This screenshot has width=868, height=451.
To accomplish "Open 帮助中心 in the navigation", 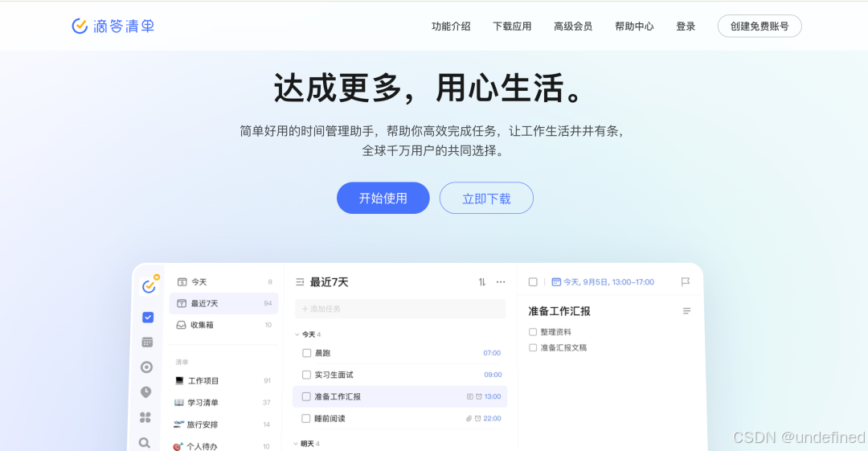I will 634,26.
